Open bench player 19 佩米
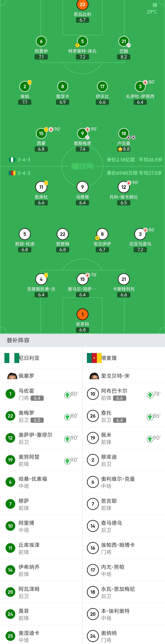Screen dimensions: 165x644 [124, 438]
